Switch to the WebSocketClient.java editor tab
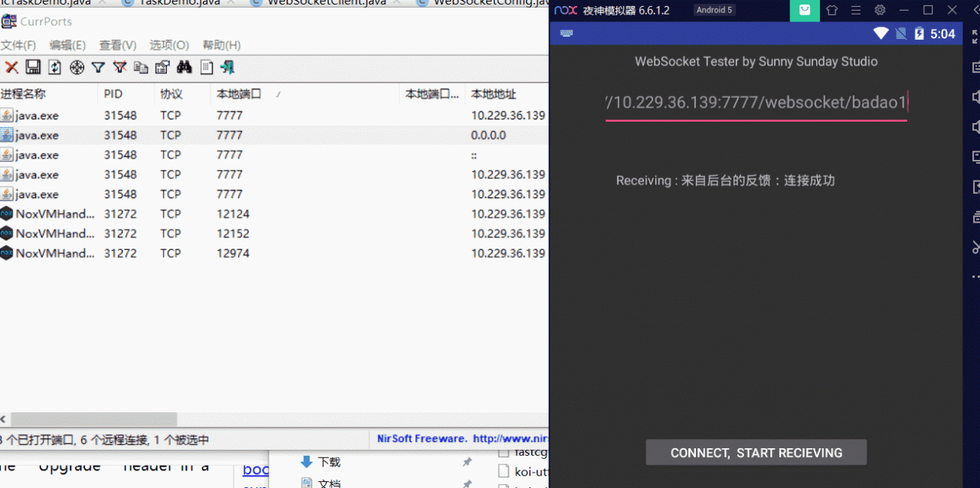The height and width of the screenshot is (488, 980). tap(326, 4)
